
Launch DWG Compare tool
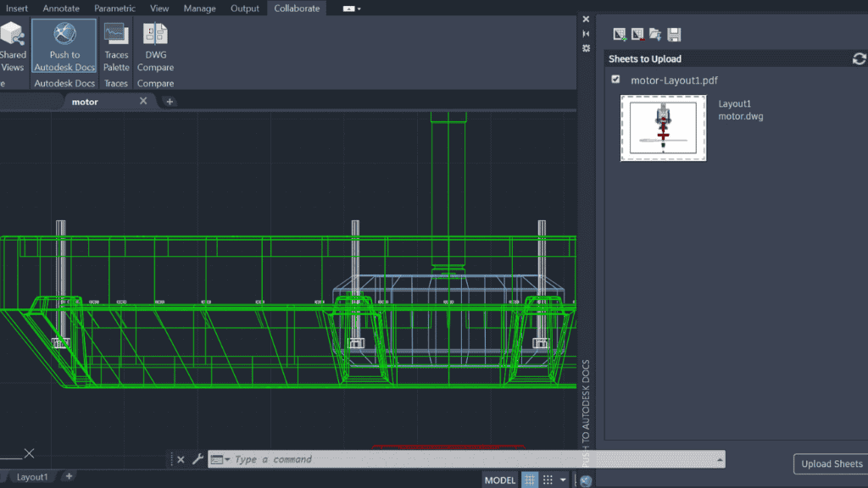pyautogui.click(x=156, y=46)
